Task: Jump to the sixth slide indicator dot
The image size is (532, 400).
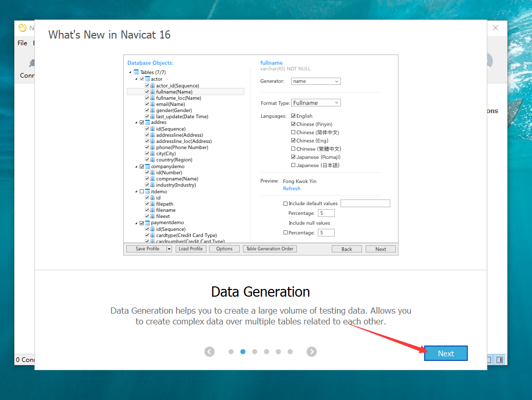Action: (290, 352)
